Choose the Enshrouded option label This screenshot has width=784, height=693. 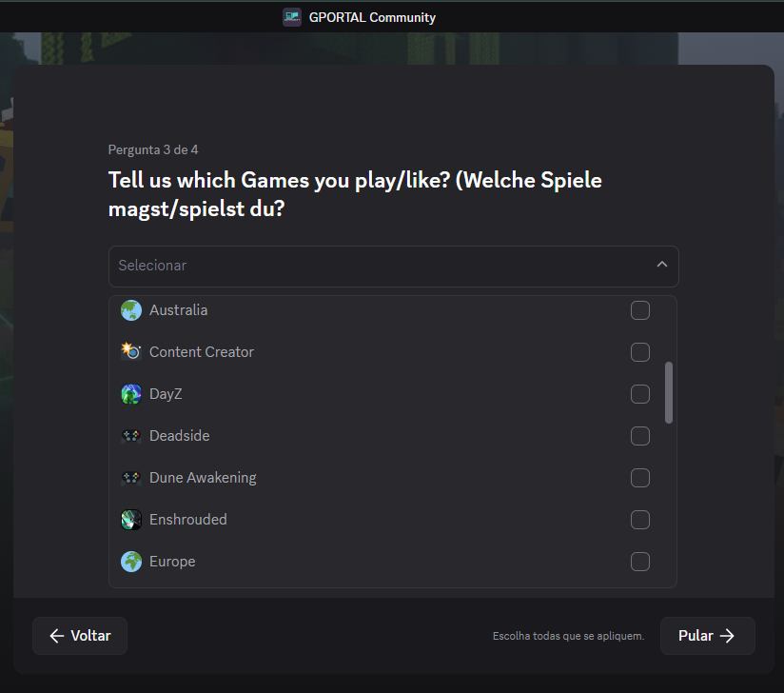[x=188, y=520]
